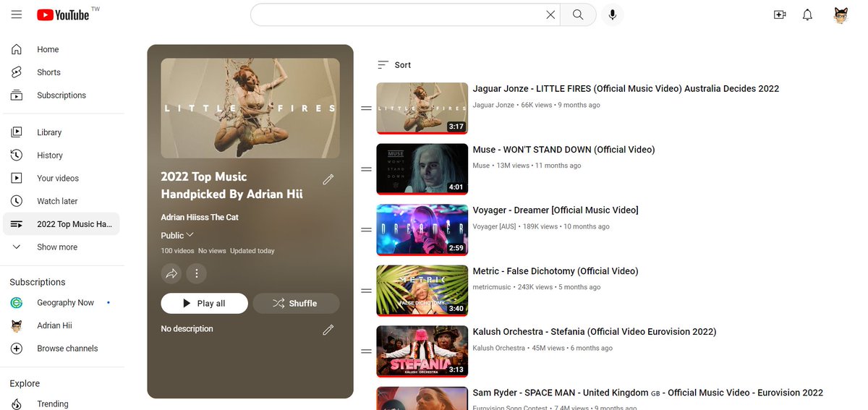Click Browse channels plus icon
Image resolution: width=868 pixels, height=410 pixels.
tap(16, 349)
